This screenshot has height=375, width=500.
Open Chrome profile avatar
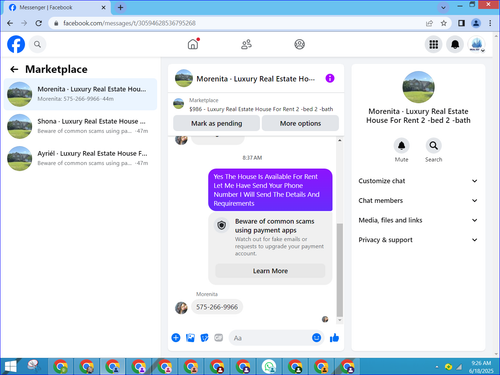pyautogui.click(x=476, y=23)
